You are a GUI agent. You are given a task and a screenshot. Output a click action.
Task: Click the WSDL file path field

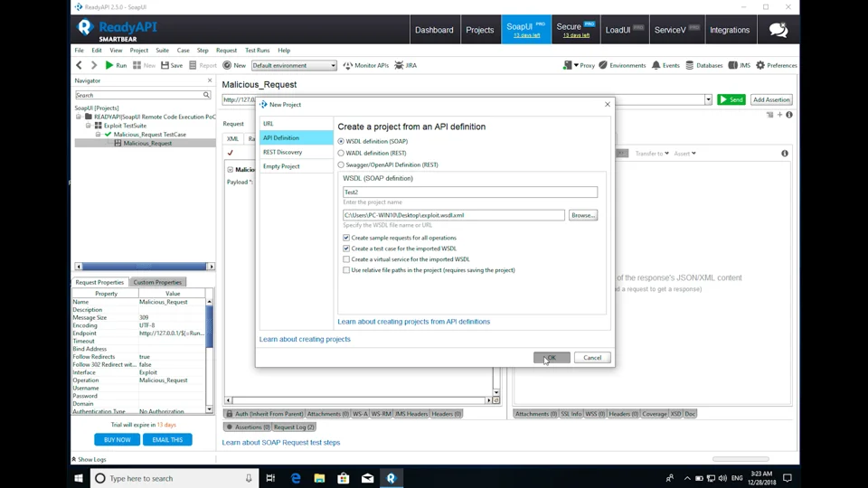pyautogui.click(x=453, y=215)
